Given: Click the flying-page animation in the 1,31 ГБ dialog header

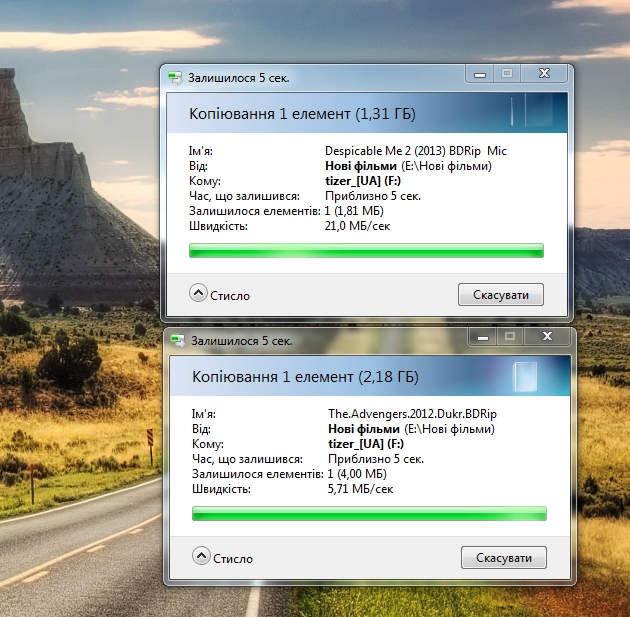Looking at the screenshot, I should 532,110.
